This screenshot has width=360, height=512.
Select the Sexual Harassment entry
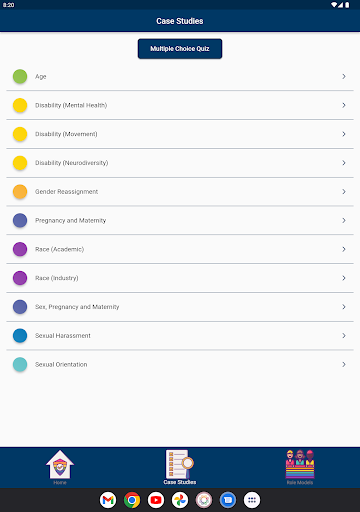pos(180,336)
